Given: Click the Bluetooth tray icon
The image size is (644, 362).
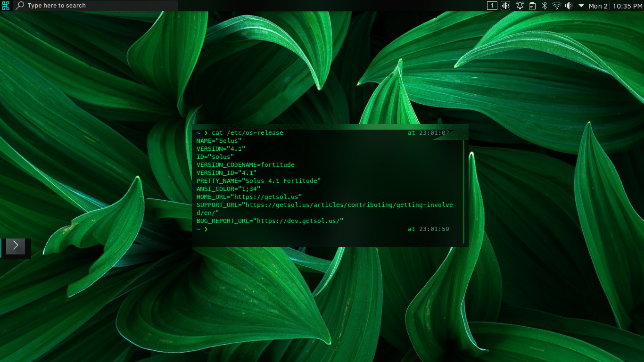Looking at the screenshot, I should [544, 6].
